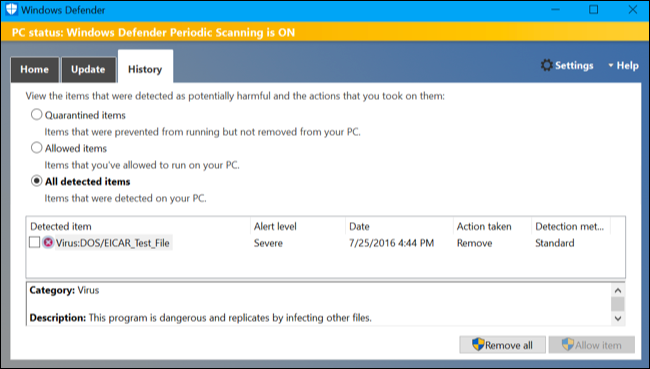Click the Severe alert level cell
650x369 pixels.
click(x=268, y=243)
